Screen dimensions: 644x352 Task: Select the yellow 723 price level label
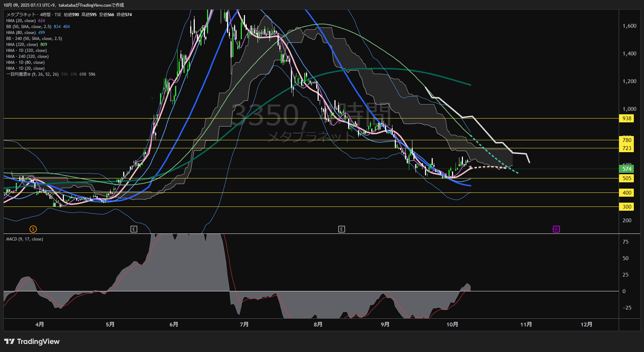coord(627,148)
